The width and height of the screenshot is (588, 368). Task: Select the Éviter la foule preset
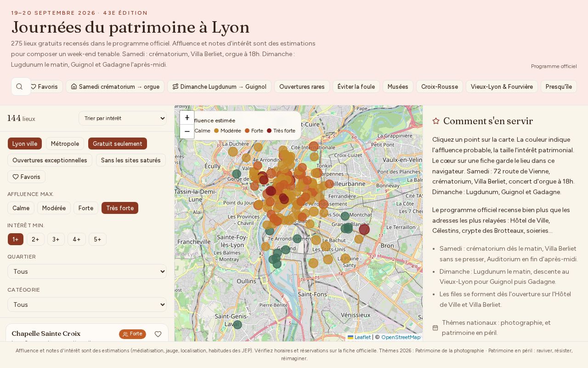[x=356, y=86]
